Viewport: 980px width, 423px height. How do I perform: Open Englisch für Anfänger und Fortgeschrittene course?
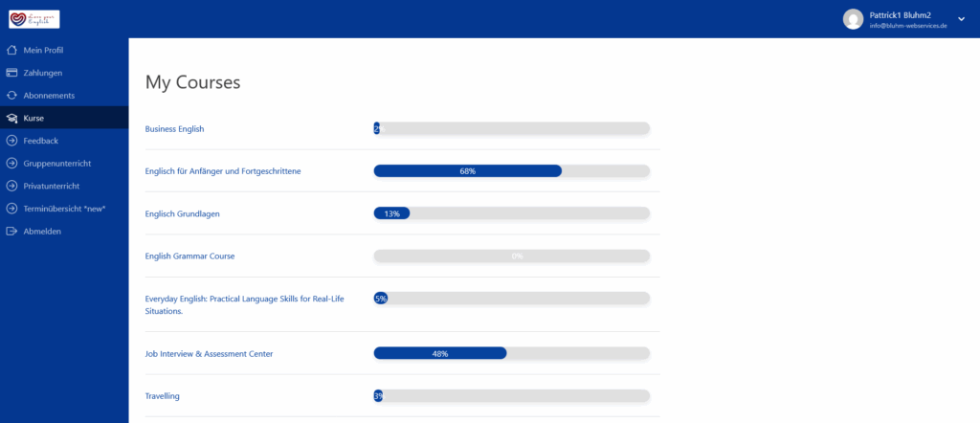[223, 171]
